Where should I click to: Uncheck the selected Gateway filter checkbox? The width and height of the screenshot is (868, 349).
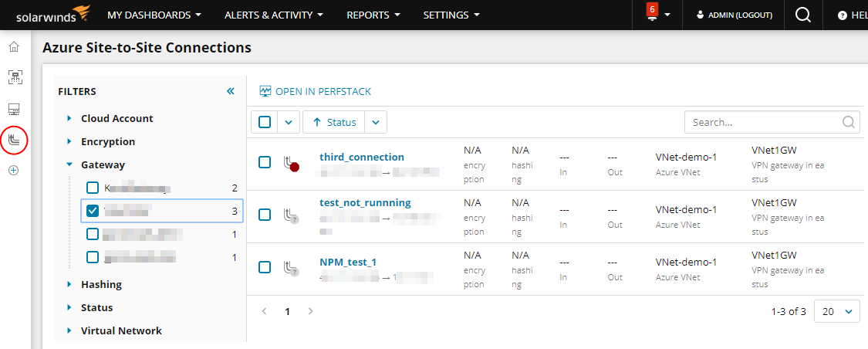(x=93, y=211)
